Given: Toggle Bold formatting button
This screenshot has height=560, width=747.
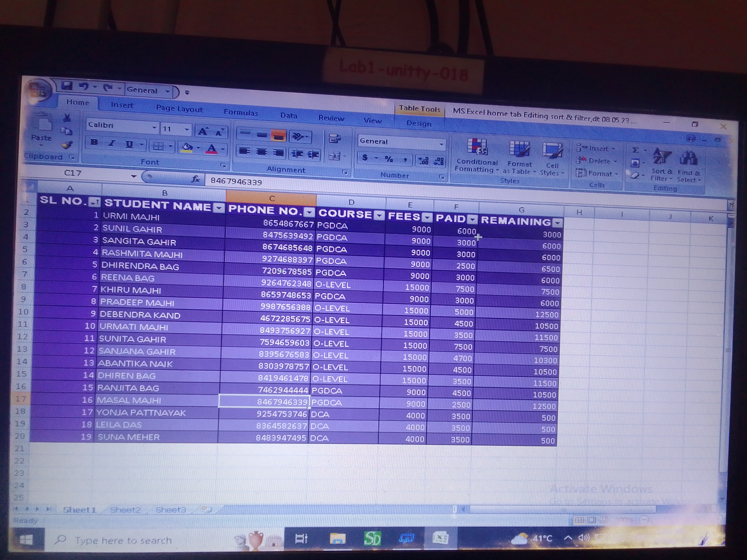Looking at the screenshot, I should click(x=94, y=143).
